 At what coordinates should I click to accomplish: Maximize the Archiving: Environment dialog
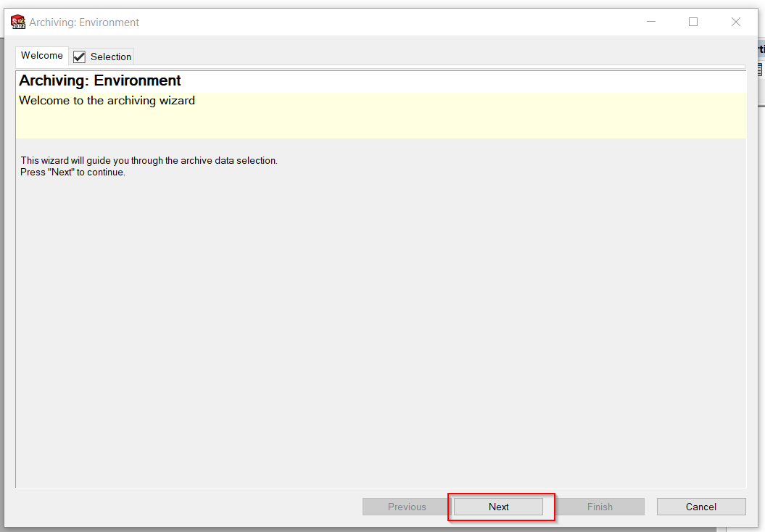pos(693,22)
